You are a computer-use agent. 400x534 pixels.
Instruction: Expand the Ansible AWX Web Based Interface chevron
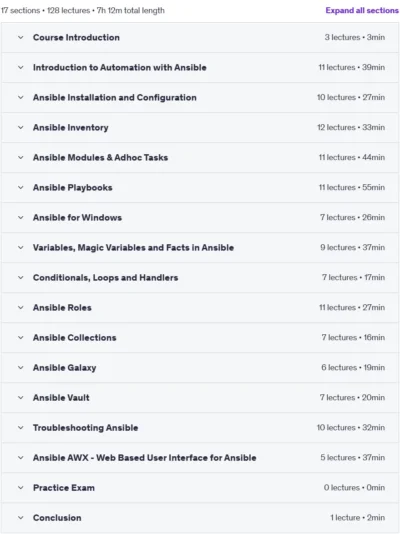(21, 458)
